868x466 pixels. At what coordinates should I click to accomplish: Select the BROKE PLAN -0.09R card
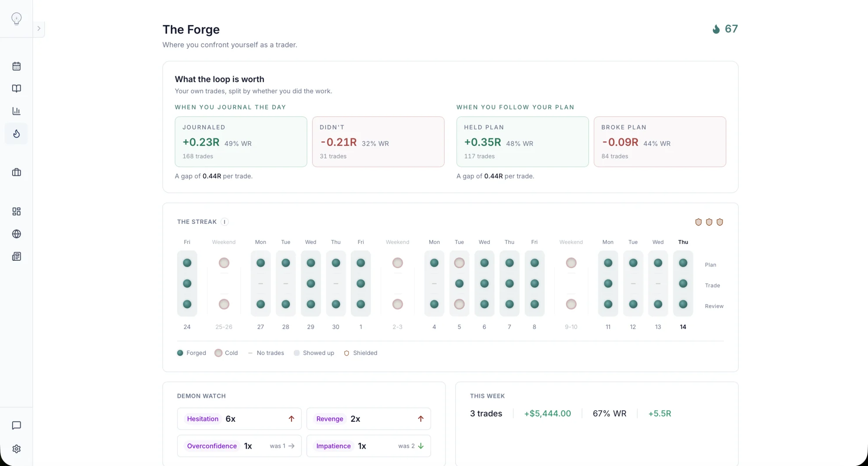tap(660, 141)
